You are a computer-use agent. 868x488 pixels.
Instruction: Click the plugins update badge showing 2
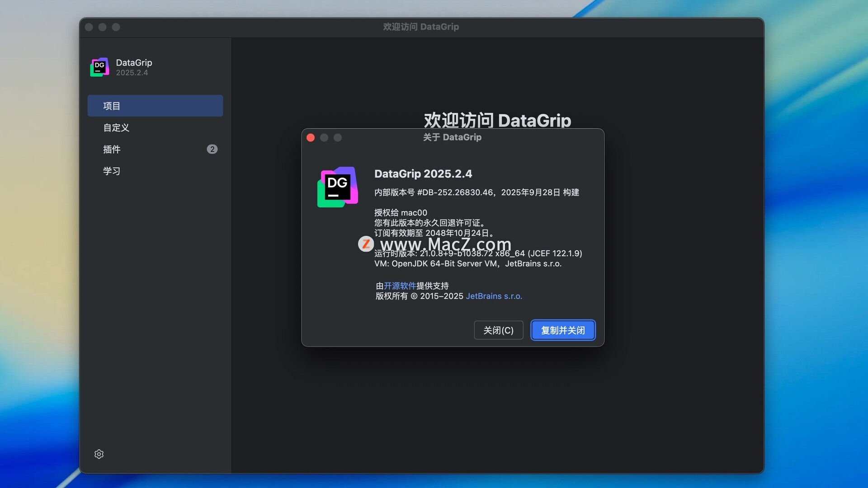pos(212,149)
